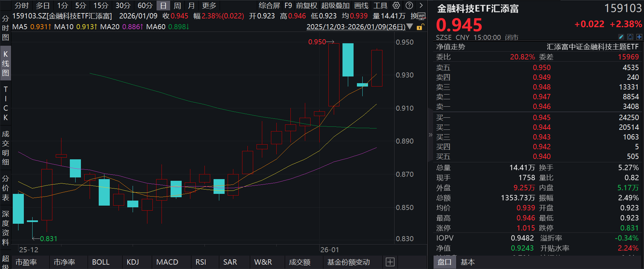Screen dimensions: 644x269
Task: Show the 市盈率 indicator
Action: 26,262
